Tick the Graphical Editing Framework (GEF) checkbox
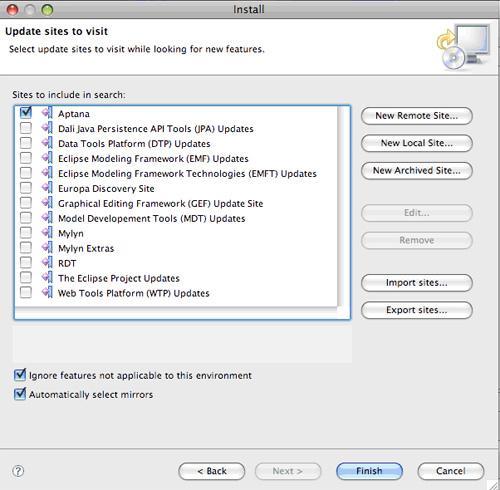This screenshot has height=490, width=500. (x=26, y=203)
